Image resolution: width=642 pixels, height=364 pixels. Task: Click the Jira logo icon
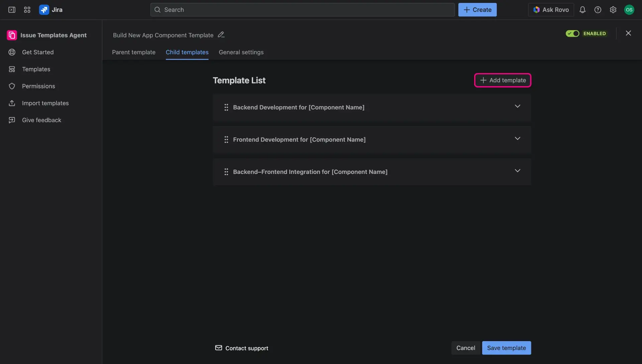(44, 10)
